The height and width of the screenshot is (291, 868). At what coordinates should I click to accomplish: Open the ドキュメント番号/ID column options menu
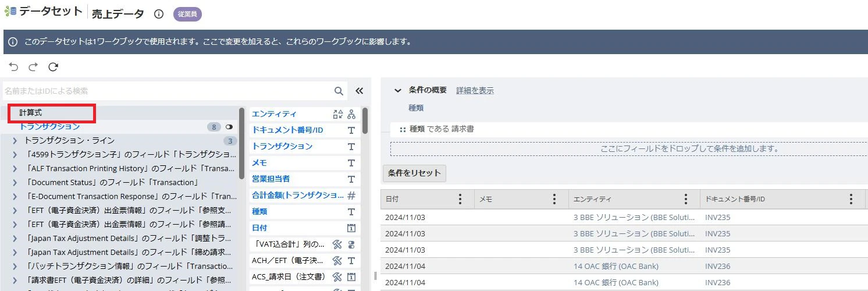pyautogui.click(x=851, y=200)
